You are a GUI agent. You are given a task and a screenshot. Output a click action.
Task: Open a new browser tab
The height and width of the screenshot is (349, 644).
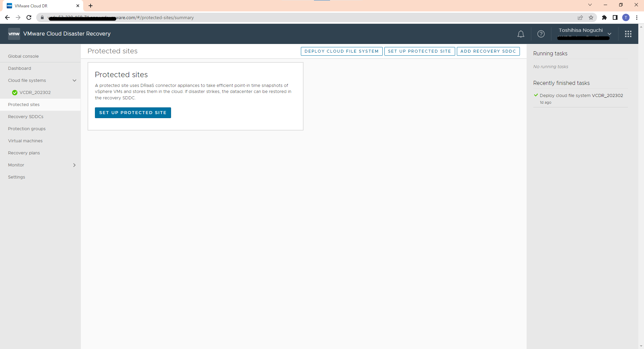[x=91, y=6]
